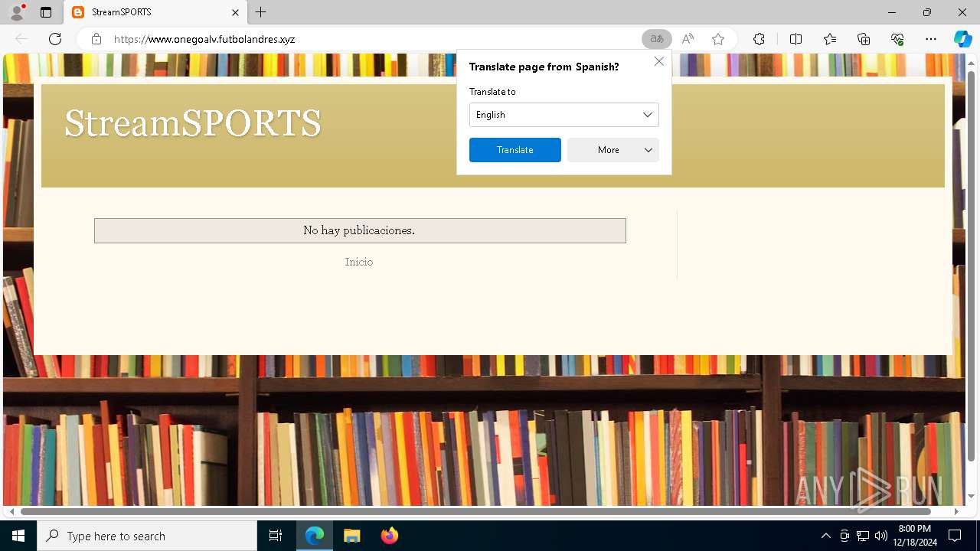The width and height of the screenshot is (980, 551).
Task: Open the notification center icon
Action: [955, 536]
